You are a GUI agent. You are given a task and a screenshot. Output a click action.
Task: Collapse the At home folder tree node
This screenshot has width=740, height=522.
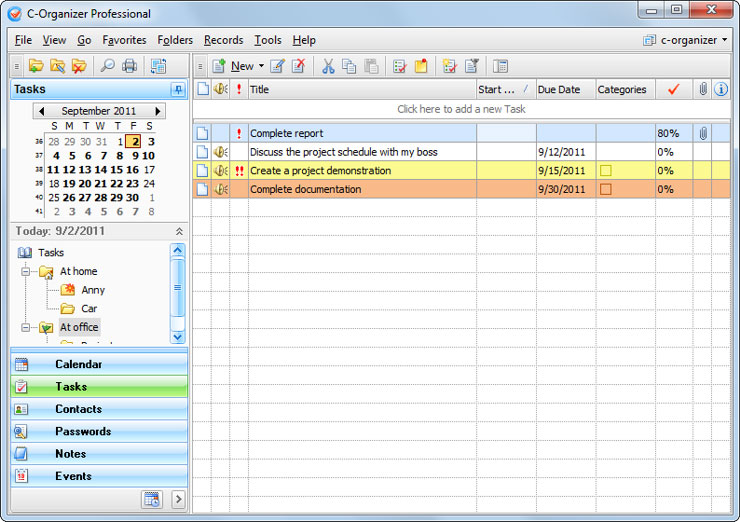tap(27, 271)
